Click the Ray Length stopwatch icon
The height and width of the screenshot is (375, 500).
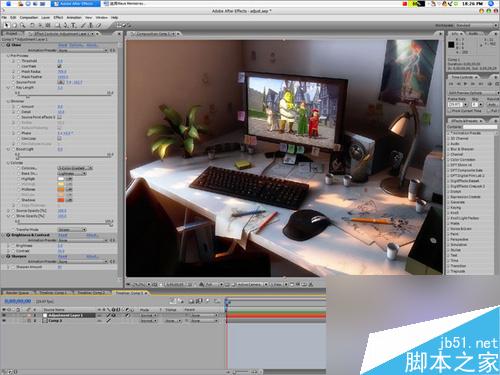(x=14, y=87)
